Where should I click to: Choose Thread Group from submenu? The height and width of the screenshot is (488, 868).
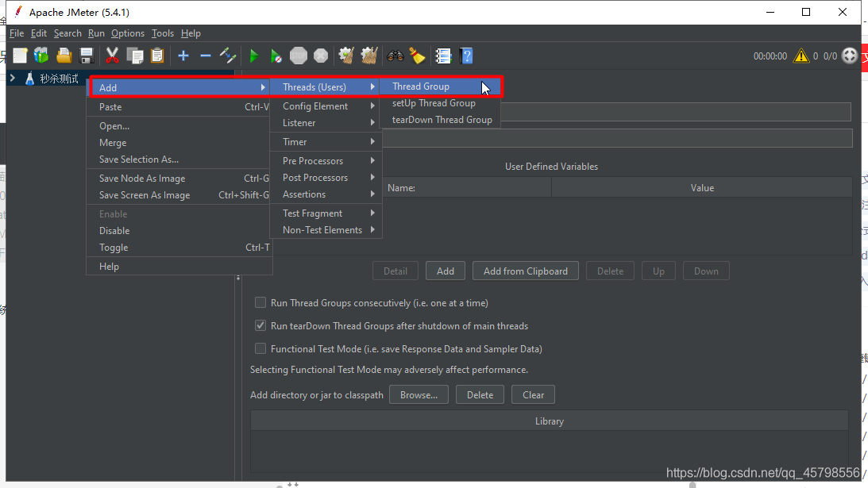tap(440, 86)
